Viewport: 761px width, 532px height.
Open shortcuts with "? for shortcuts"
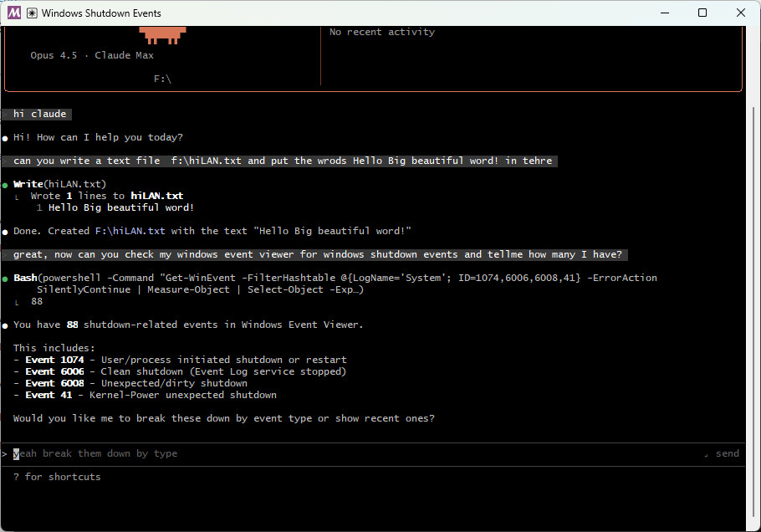(56, 476)
